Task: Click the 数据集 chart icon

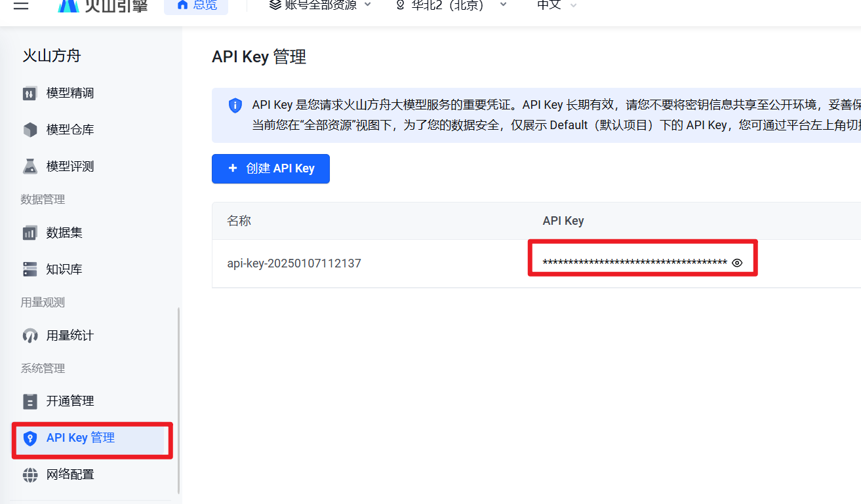Action: click(30, 233)
